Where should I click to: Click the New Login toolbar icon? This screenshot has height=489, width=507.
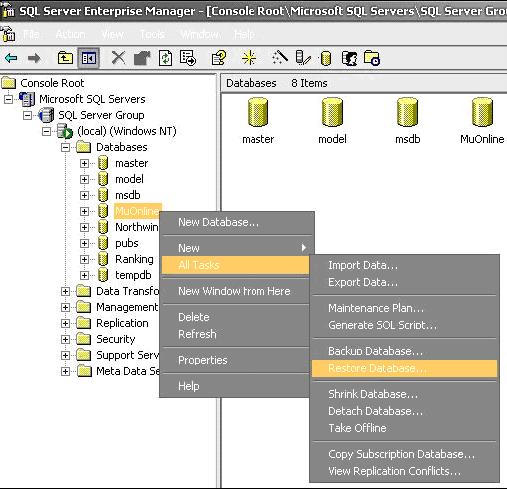[349, 58]
